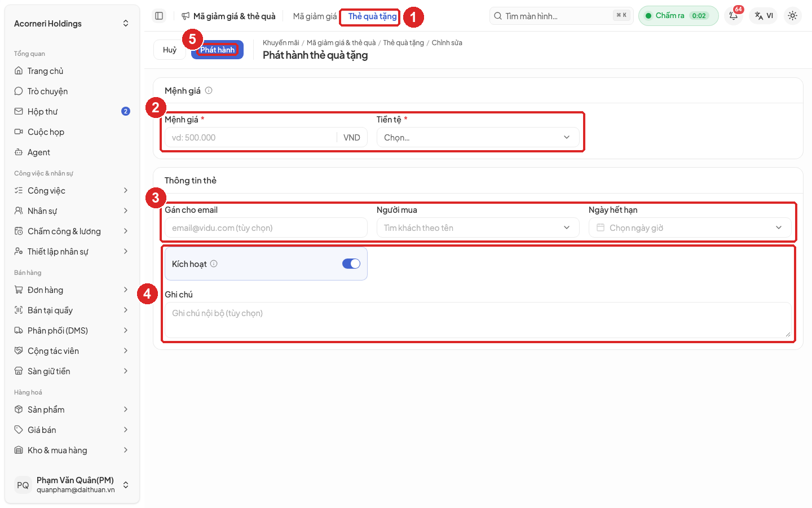Click the Chấm ra timer button
This screenshot has width=812, height=508.
point(678,16)
